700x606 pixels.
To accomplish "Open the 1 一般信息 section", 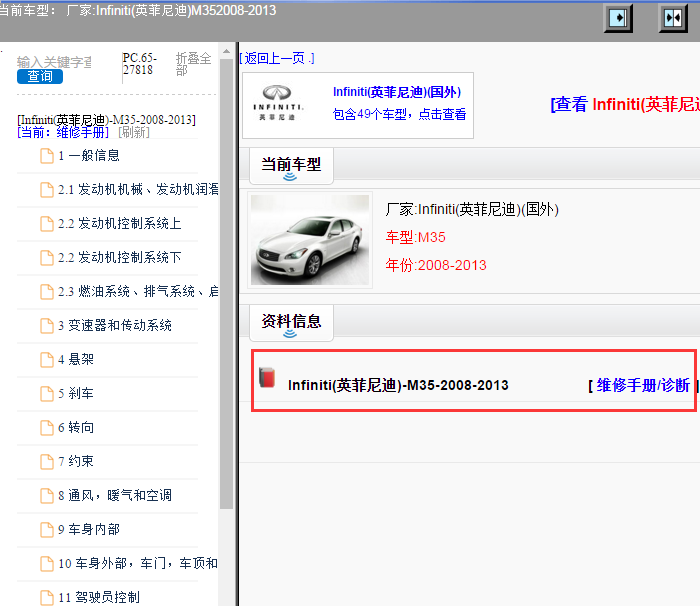I will [x=89, y=155].
